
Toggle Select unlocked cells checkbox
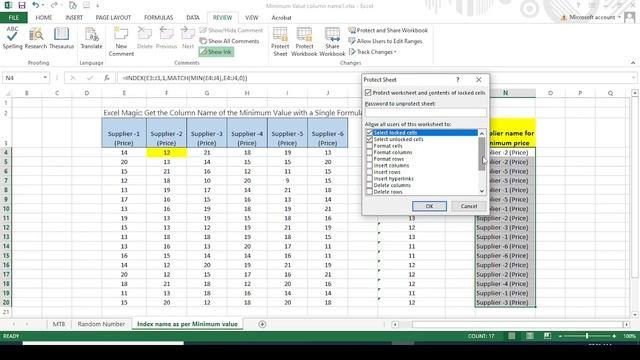[x=369, y=139]
